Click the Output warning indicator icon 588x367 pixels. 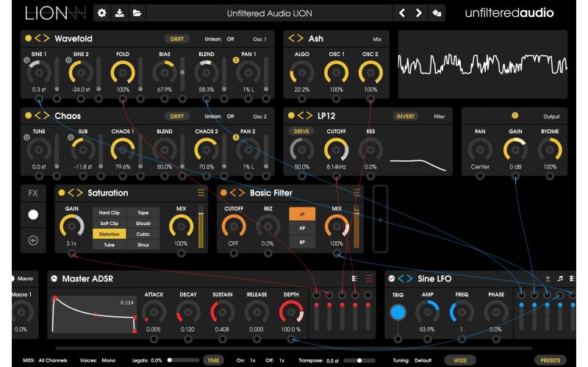[x=515, y=115]
